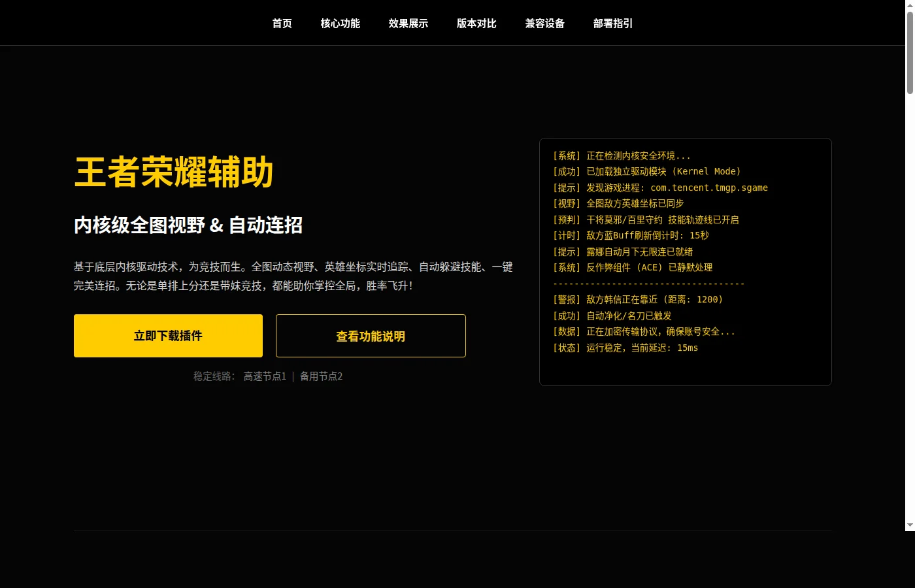Click log line 反作弊组件 (ACE) 已静默处理
This screenshot has height=588, width=915.
633,268
